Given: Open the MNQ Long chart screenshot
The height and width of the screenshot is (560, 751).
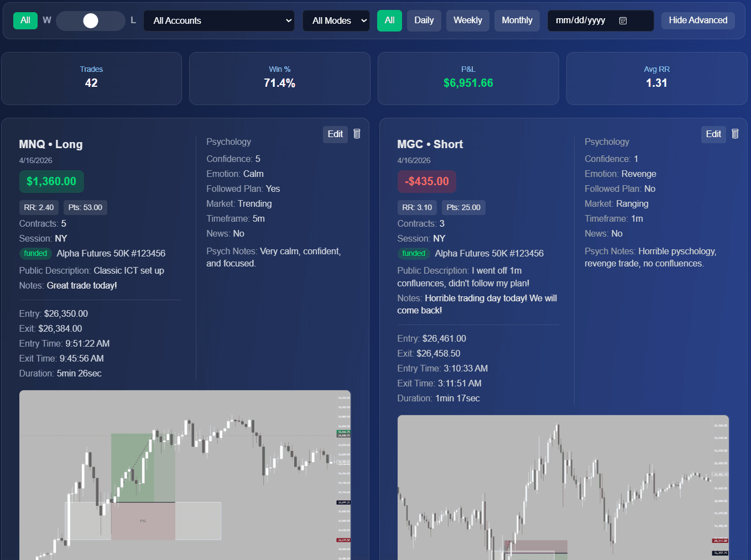Looking at the screenshot, I should 185,475.
